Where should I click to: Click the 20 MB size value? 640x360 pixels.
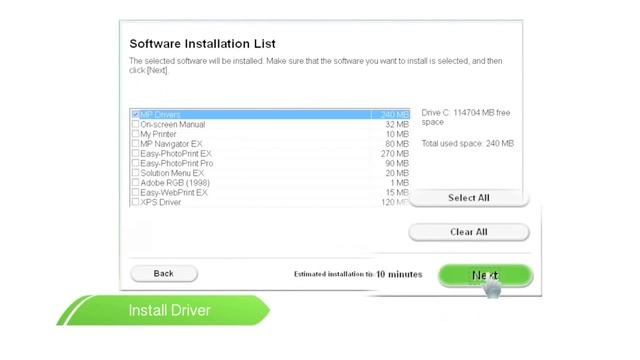pos(397,173)
